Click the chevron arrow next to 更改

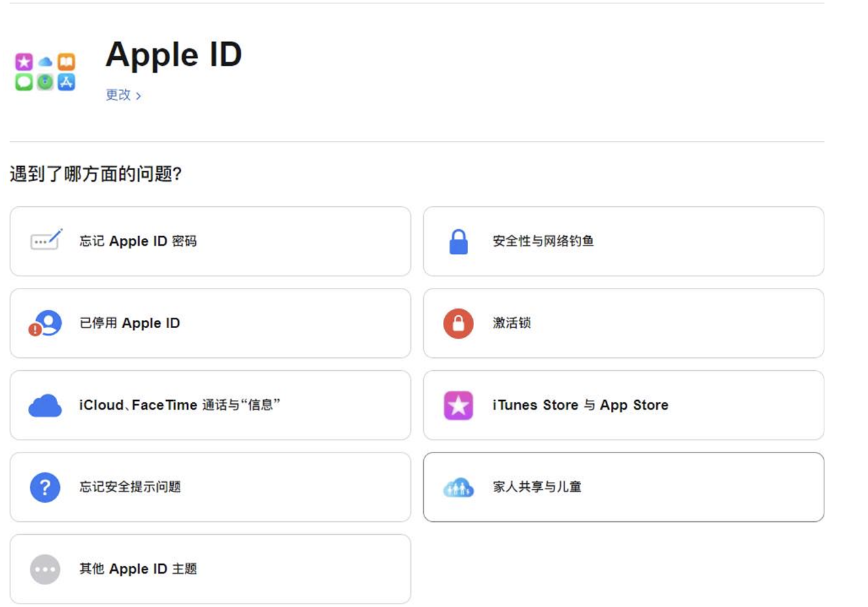[138, 96]
